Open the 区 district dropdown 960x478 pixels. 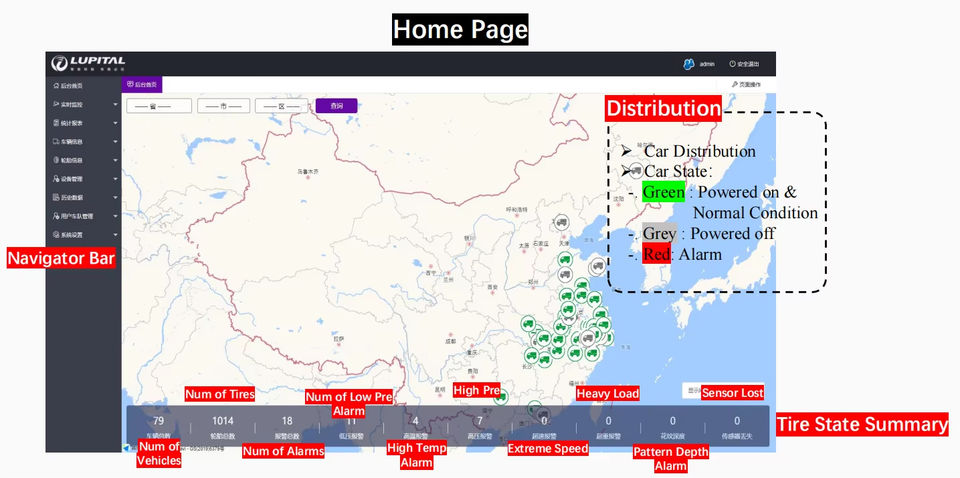[282, 106]
